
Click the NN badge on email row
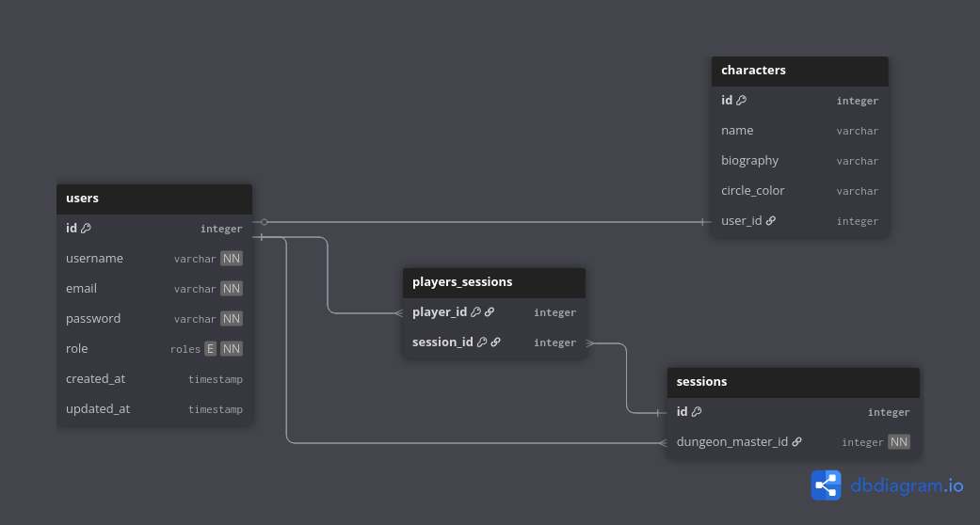[232, 288]
